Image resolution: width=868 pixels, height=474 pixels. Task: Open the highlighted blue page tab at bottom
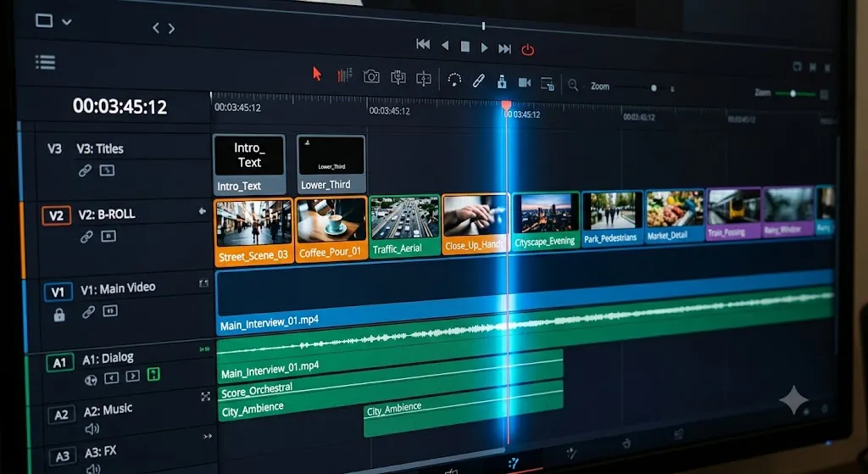513,463
